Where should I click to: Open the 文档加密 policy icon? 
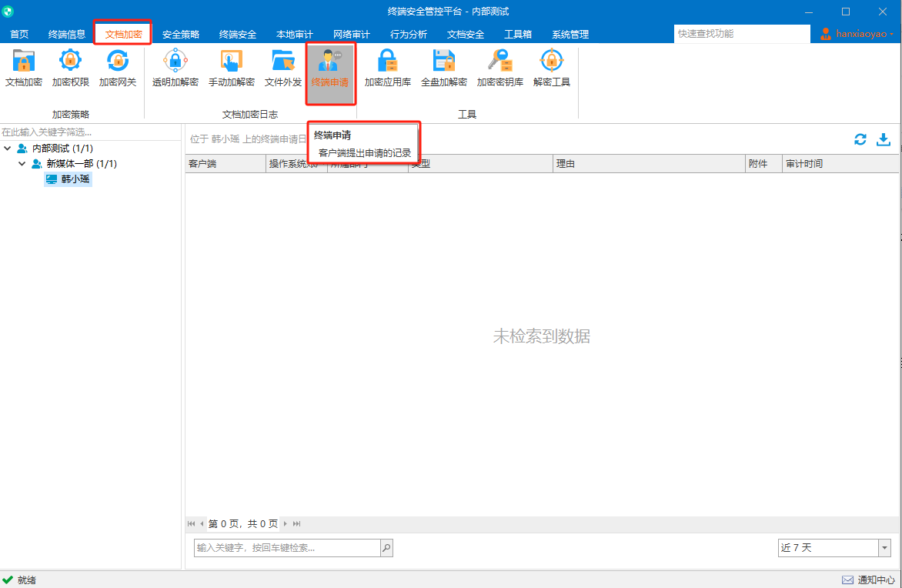point(24,68)
